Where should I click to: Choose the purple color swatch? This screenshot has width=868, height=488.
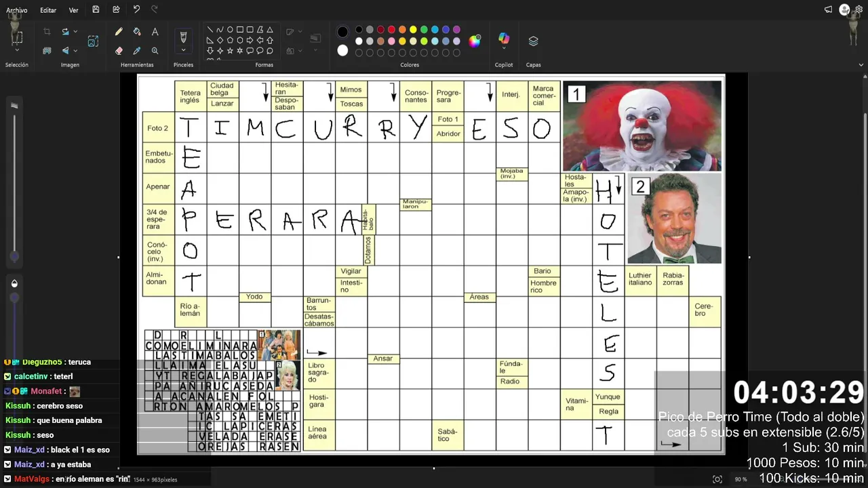456,30
